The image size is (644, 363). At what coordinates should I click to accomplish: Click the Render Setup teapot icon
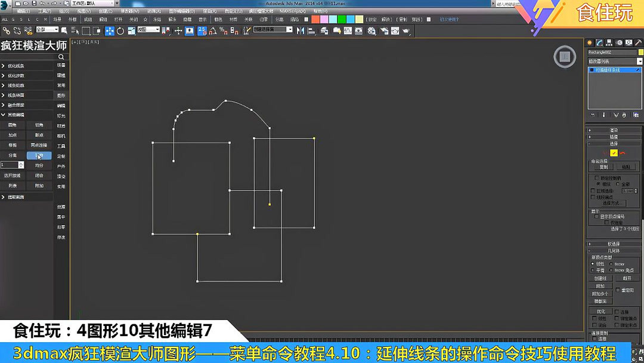[384, 30]
